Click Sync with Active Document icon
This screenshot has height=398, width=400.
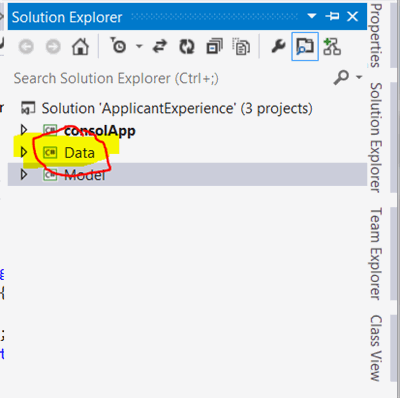click(160, 46)
